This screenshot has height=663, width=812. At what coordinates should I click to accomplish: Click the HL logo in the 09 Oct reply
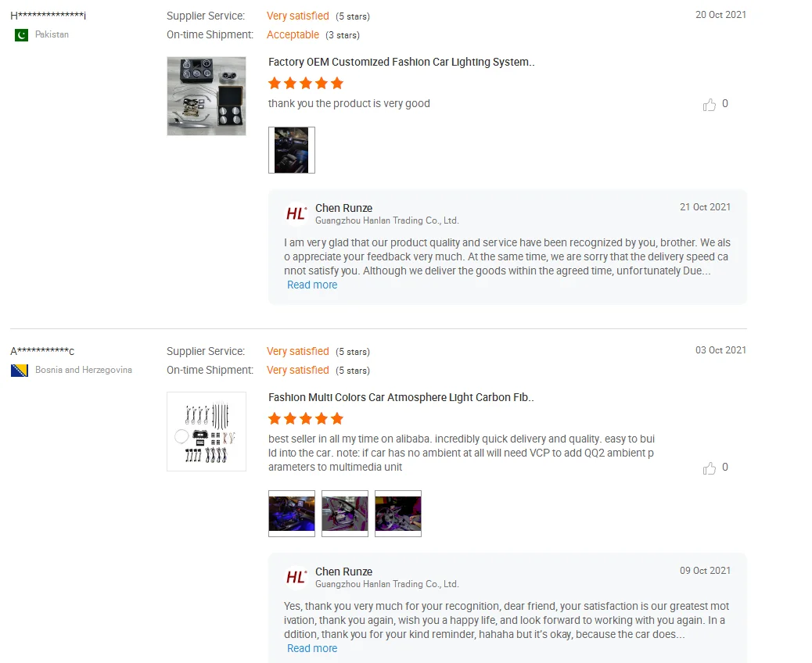296,576
